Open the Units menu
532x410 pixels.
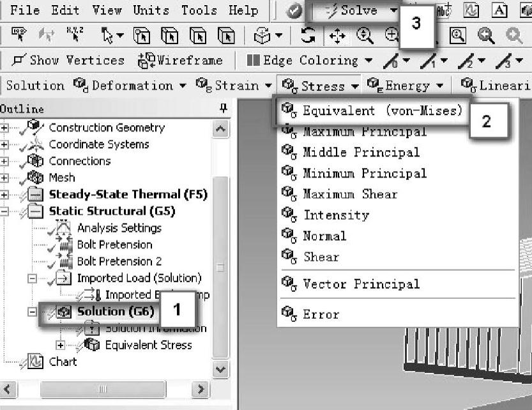pos(151,10)
